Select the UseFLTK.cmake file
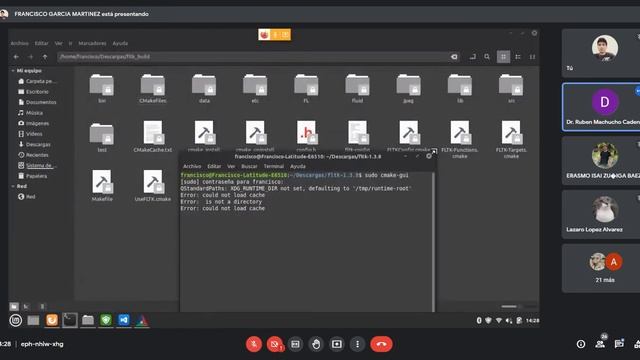The height and width of the screenshot is (360, 640). 153,186
